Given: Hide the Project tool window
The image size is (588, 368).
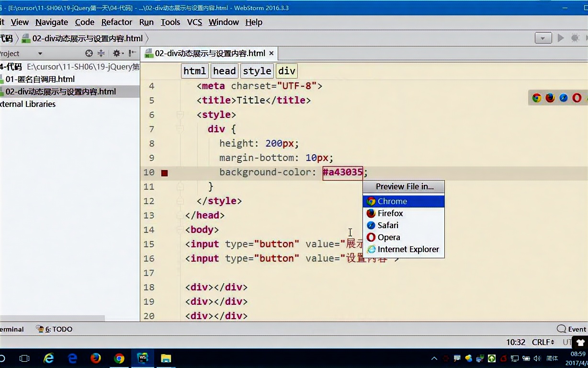Looking at the screenshot, I should [x=133, y=53].
